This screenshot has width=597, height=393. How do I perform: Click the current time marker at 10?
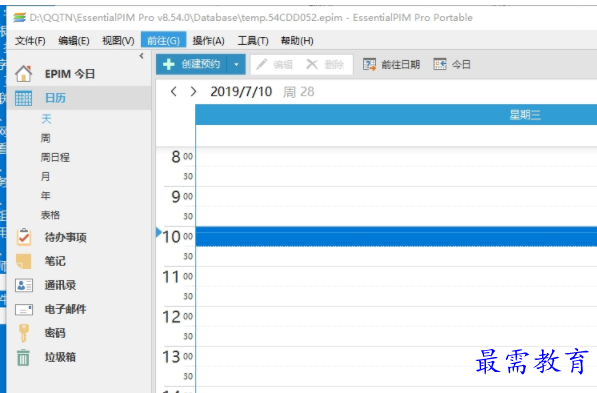[159, 232]
